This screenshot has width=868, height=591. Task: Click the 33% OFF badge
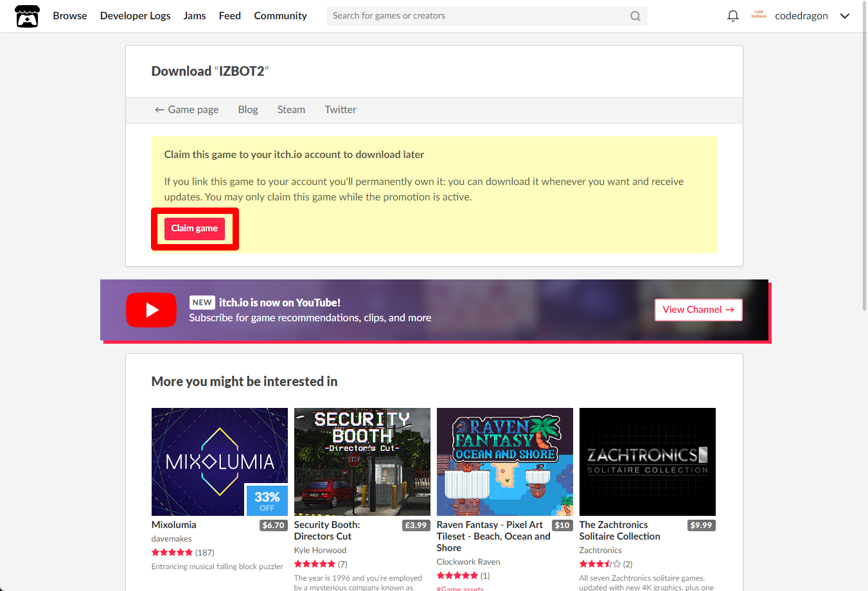(x=267, y=500)
